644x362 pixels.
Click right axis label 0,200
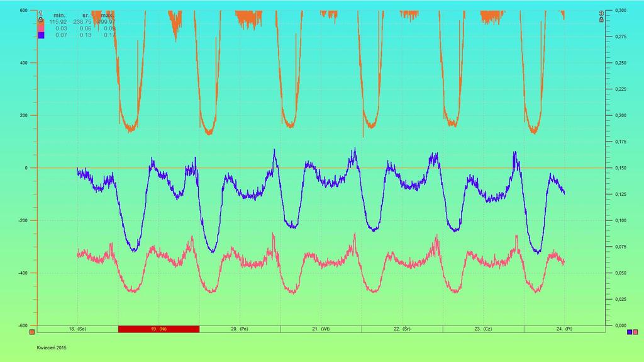[621, 116]
